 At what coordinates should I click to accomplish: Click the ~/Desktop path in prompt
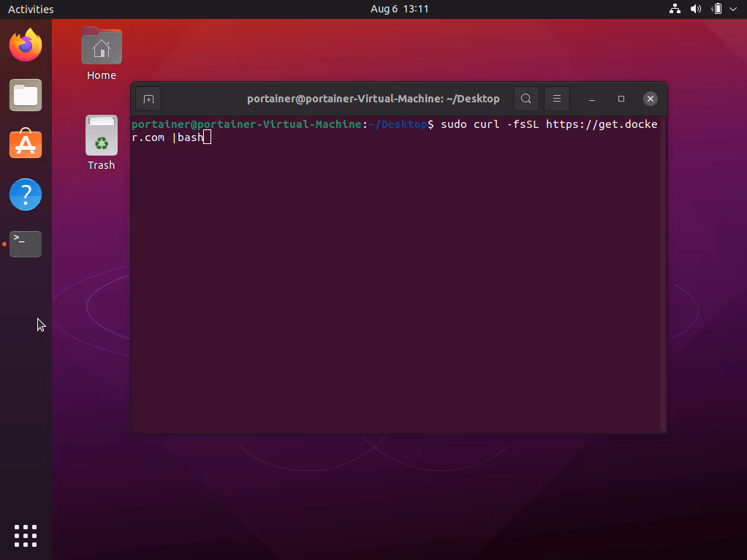click(x=398, y=124)
